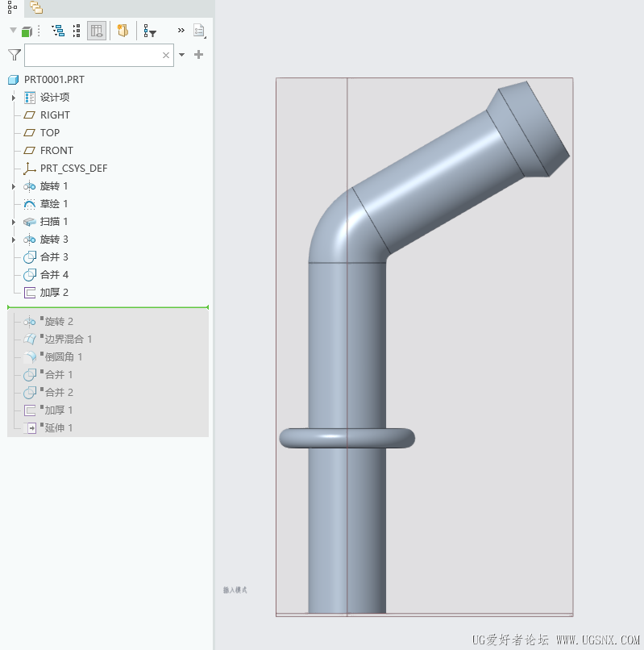Click the 合并 3 merge icon
Viewport: 644px width, 650px height.
30,257
